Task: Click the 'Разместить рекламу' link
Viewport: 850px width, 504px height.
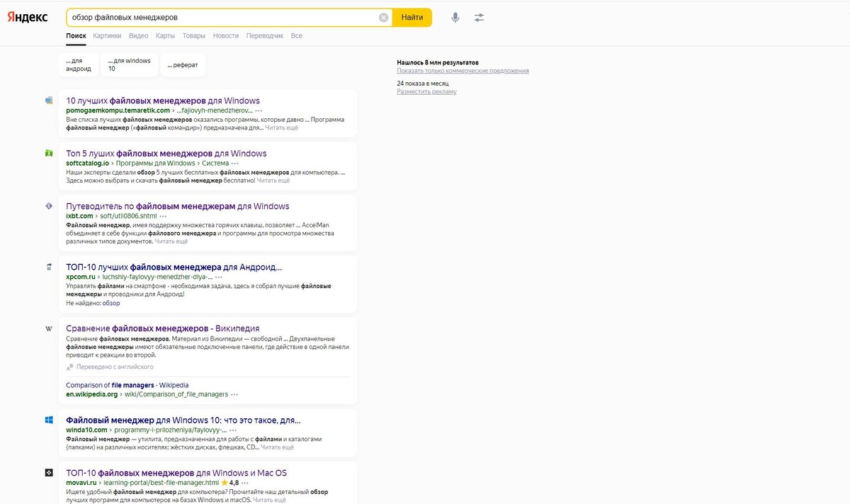Action: coord(426,91)
